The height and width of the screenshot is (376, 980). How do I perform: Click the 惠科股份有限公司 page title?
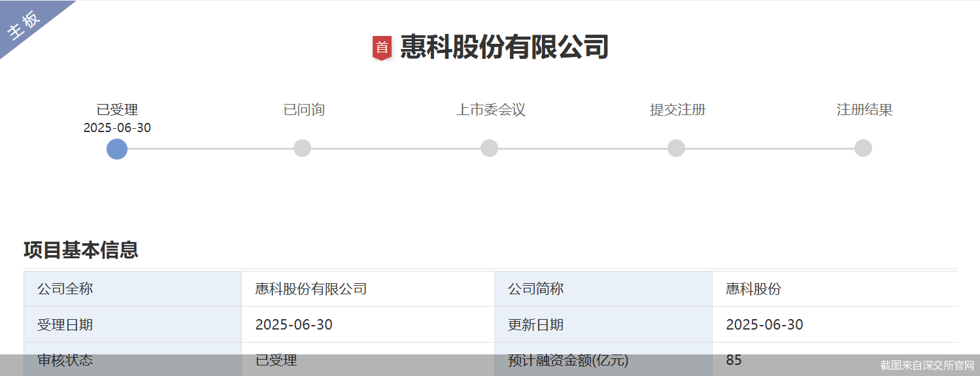coord(504,47)
